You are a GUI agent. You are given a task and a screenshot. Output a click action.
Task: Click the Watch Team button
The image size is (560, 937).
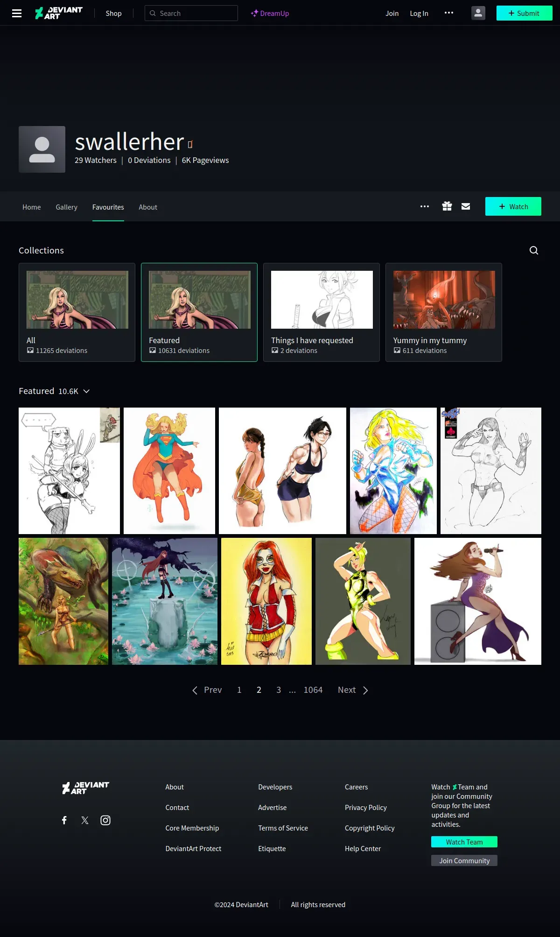464,842
